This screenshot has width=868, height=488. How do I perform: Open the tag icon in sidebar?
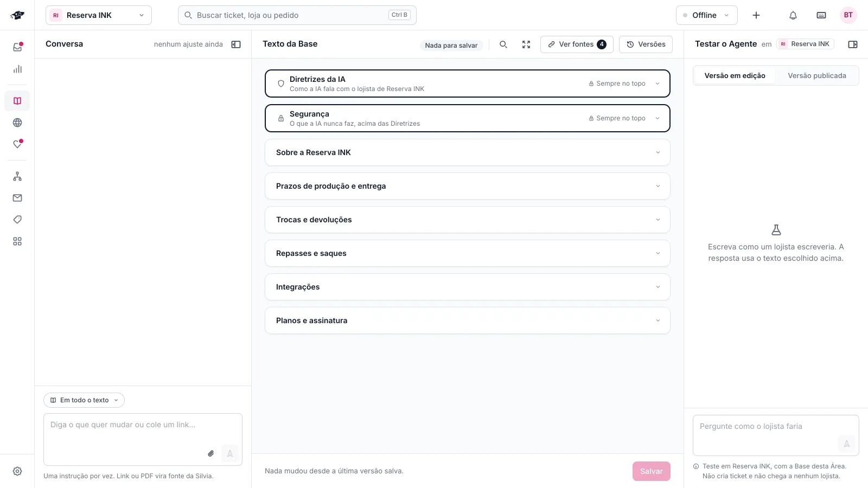click(x=17, y=220)
